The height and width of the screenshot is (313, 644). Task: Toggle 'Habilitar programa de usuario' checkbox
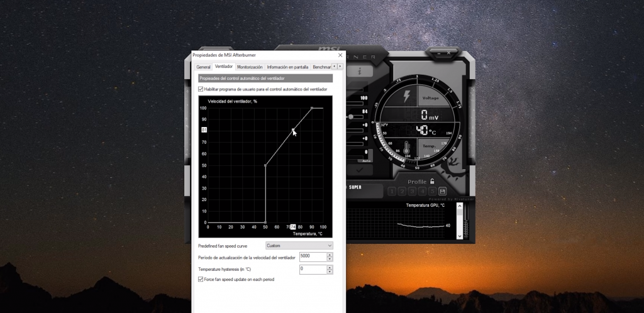tap(201, 89)
